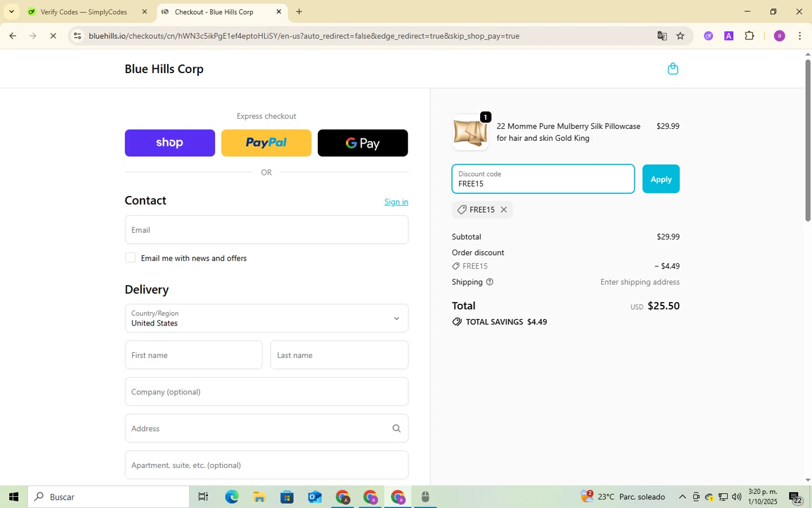
Task: Click the shipping info question mark icon
Action: click(489, 282)
